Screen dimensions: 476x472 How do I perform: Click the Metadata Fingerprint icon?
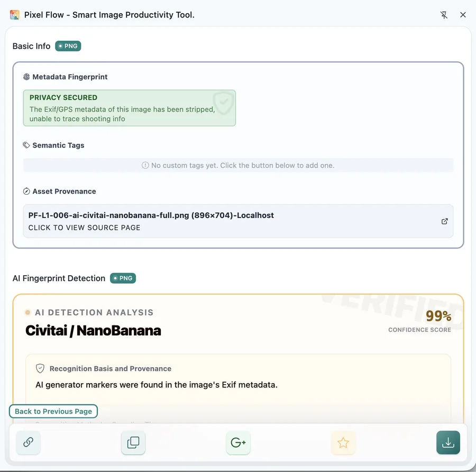26,77
